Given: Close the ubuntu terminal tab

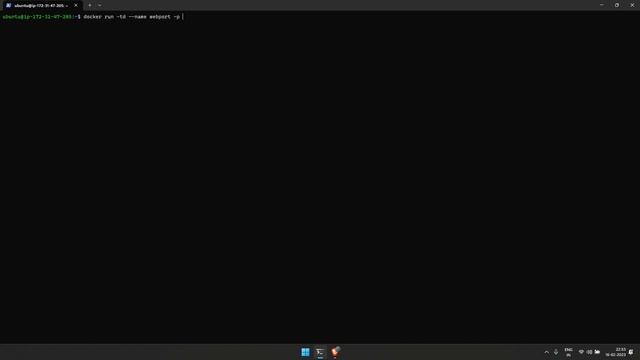Looking at the screenshot, I should tap(76, 6).
